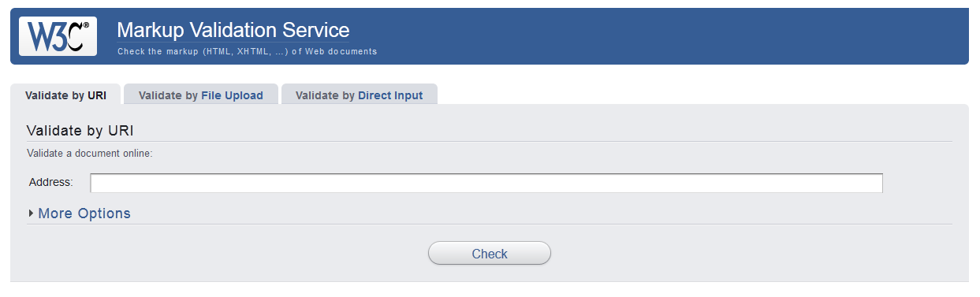Click the 'Validate a document online' legend text
980x297 pixels.
tap(89, 153)
